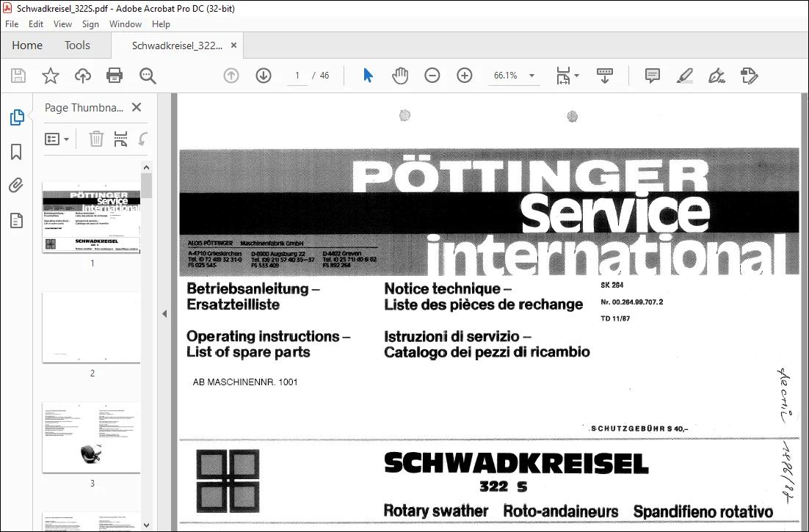Click 'Istruzioni di servizio –' text
This screenshot has width=809, height=532.
pyautogui.click(x=457, y=337)
